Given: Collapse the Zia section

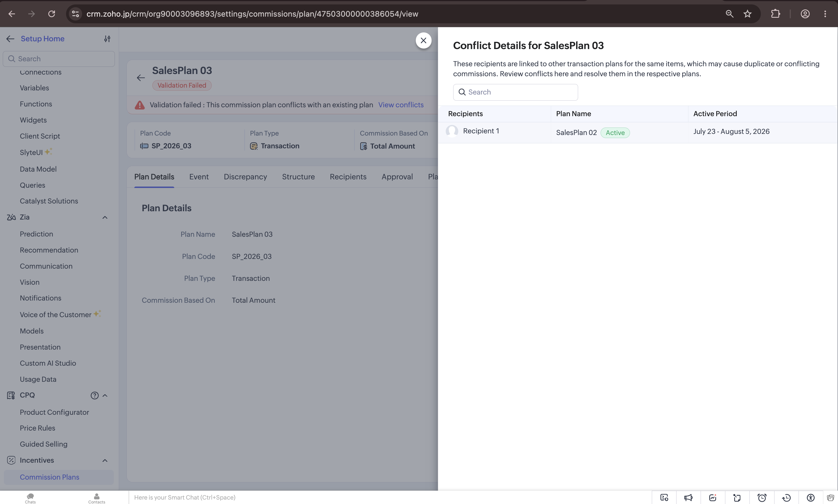Looking at the screenshot, I should 105,217.
